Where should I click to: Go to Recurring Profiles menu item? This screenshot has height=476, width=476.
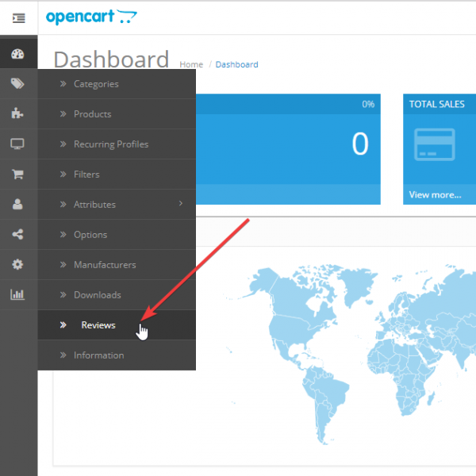click(111, 144)
